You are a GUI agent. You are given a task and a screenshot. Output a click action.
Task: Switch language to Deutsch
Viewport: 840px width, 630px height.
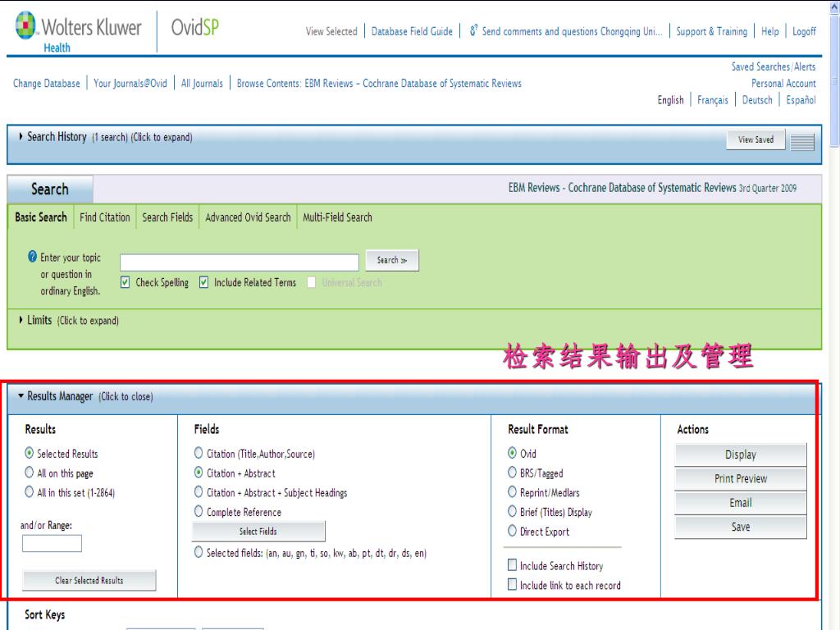(757, 100)
